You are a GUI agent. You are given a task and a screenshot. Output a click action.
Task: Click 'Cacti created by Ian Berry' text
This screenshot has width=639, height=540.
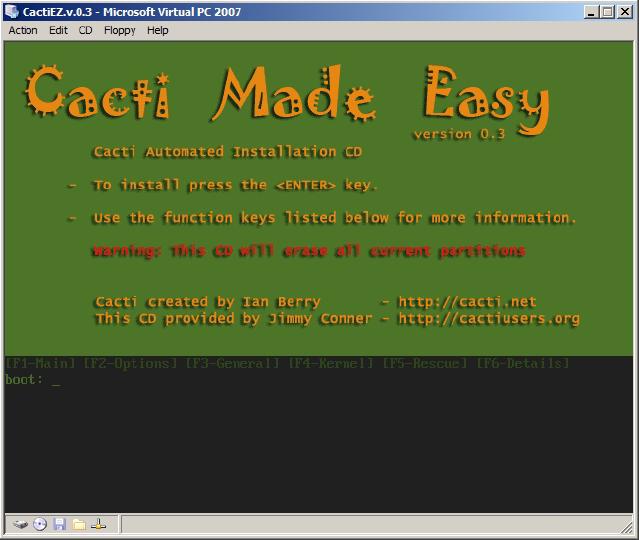(208, 302)
